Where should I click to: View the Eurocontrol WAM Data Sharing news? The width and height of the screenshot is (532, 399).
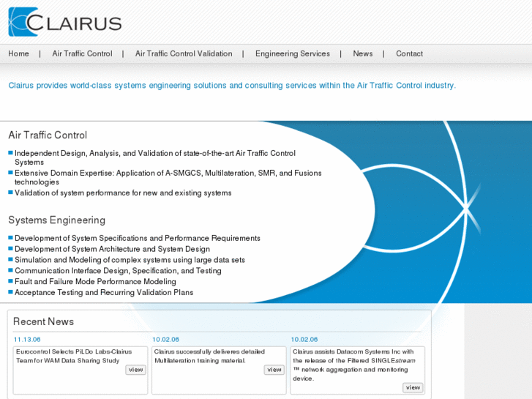[x=135, y=370]
